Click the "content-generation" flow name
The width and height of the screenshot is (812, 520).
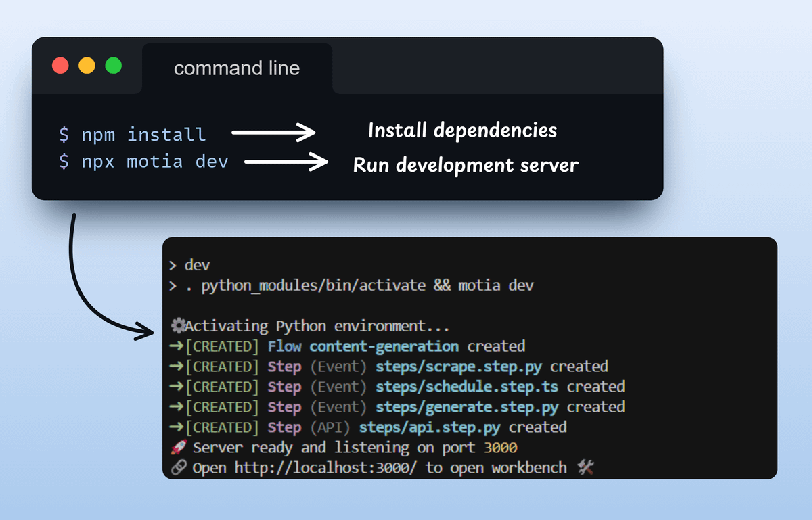tap(384, 346)
